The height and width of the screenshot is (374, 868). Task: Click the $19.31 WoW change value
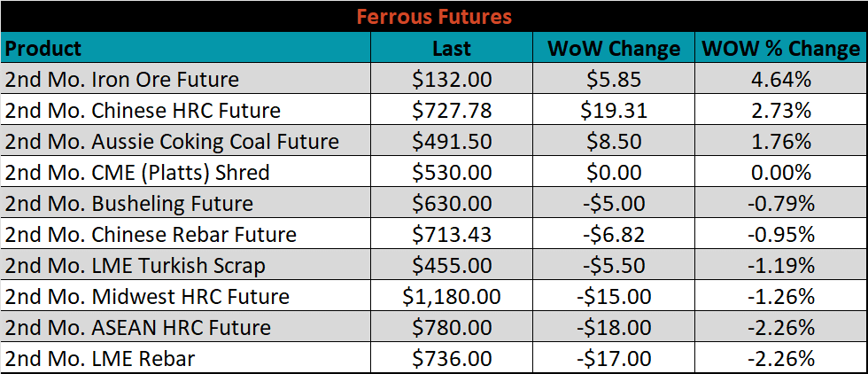pos(613,110)
